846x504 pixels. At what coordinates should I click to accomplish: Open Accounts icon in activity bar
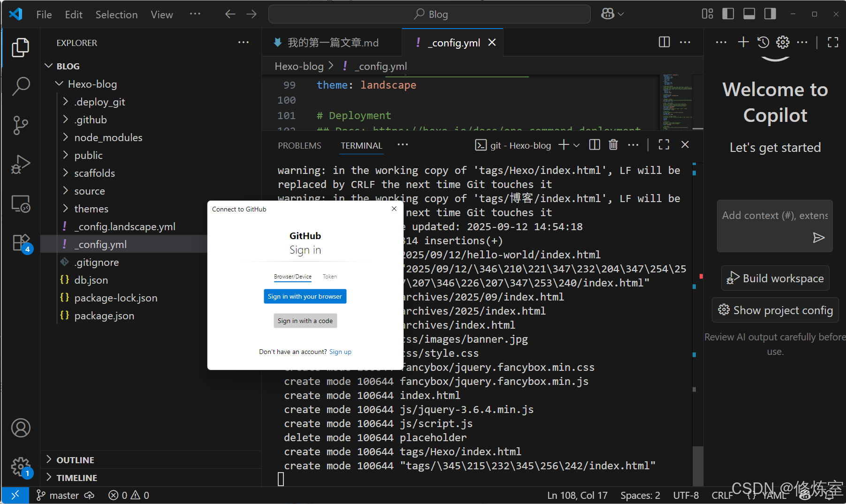(x=21, y=428)
